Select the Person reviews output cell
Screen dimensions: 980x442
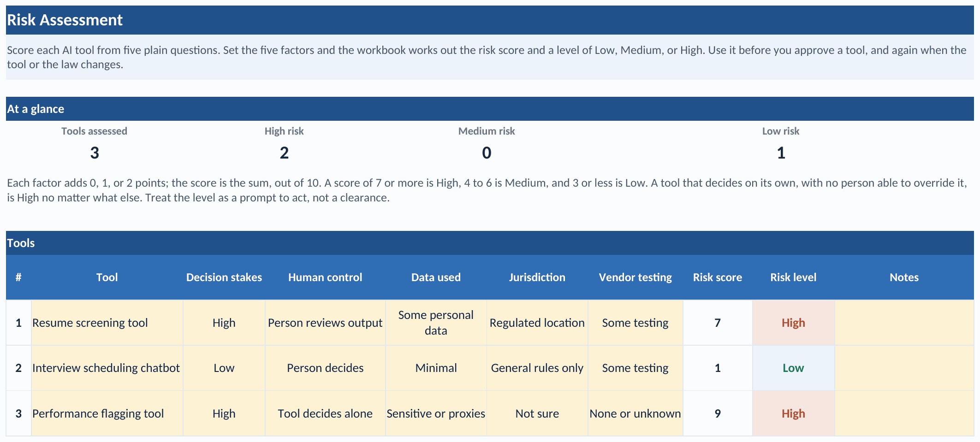coord(325,323)
